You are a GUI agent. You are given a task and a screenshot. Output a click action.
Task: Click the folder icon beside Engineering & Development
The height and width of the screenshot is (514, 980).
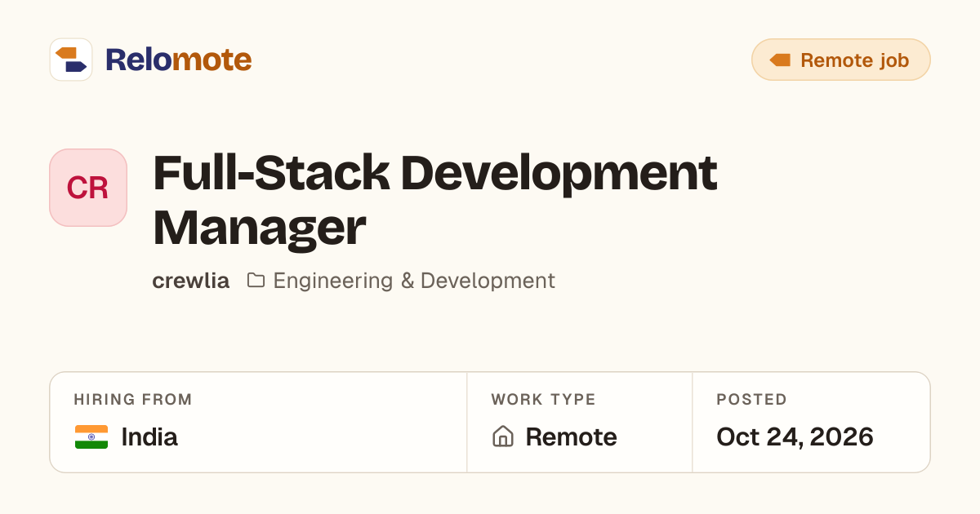[256, 281]
